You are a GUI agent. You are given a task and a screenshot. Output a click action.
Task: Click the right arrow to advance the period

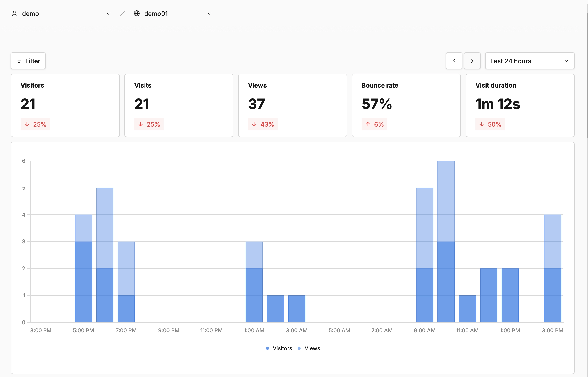tap(472, 61)
